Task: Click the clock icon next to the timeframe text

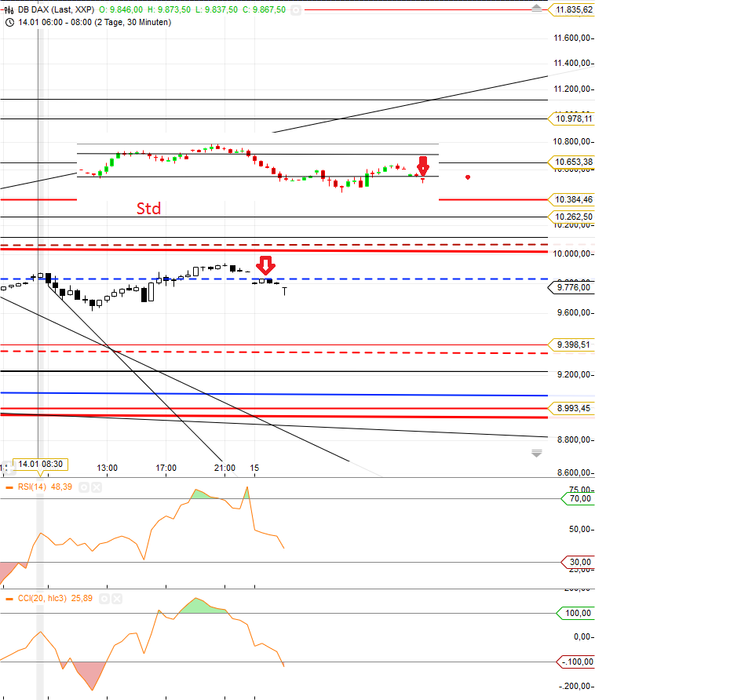Action: point(11,23)
